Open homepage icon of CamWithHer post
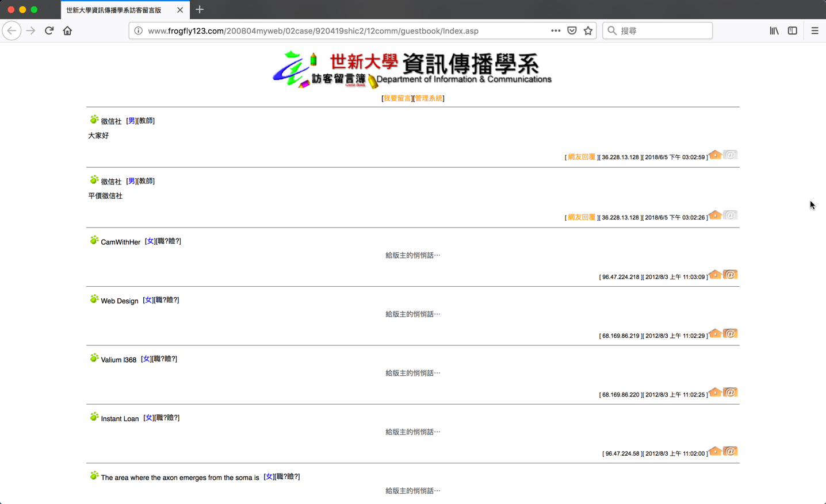826x504 pixels. 715,274
